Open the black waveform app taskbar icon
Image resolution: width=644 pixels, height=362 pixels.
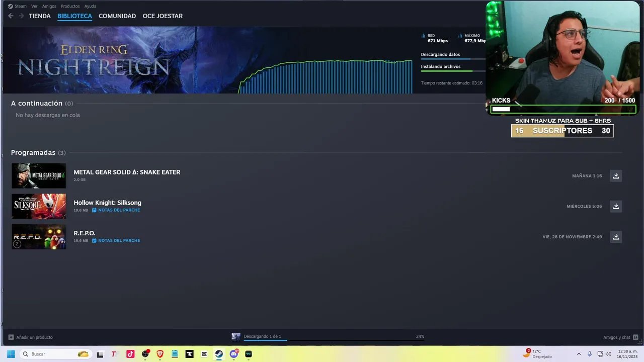point(248,354)
